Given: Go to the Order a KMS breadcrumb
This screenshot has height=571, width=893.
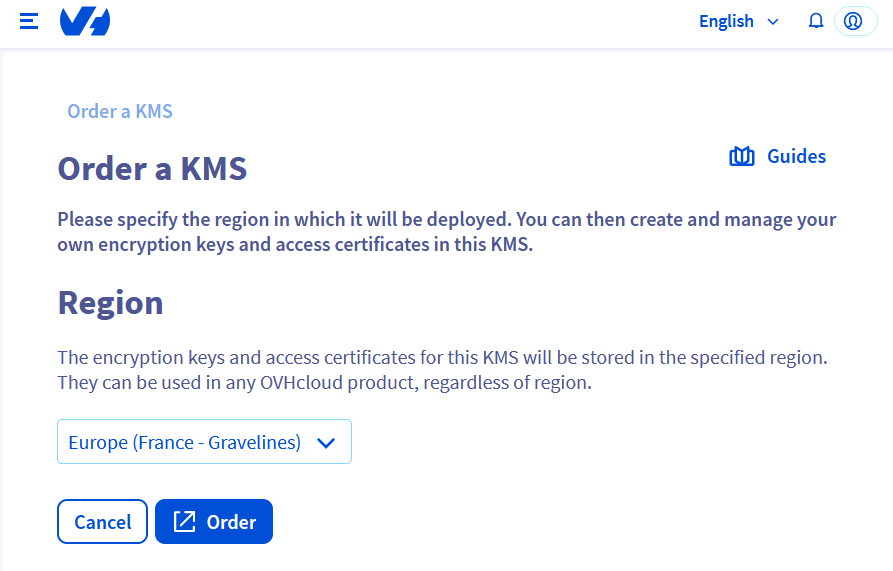Looking at the screenshot, I should click(x=120, y=111).
